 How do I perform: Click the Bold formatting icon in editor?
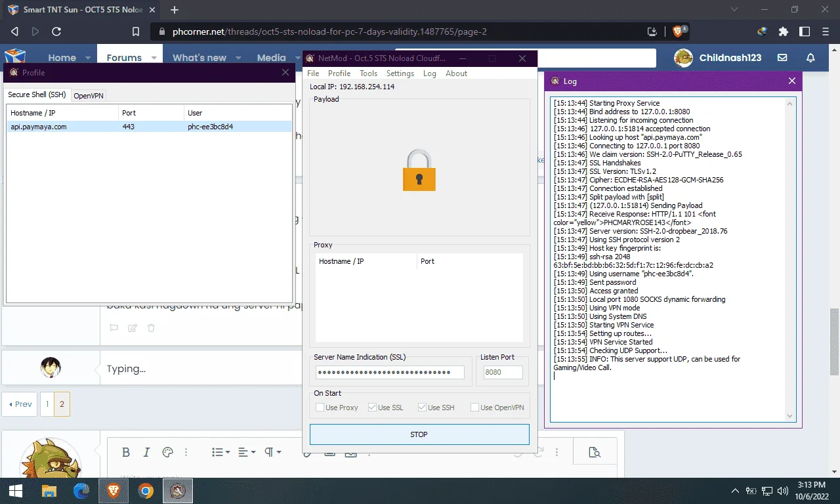126,452
